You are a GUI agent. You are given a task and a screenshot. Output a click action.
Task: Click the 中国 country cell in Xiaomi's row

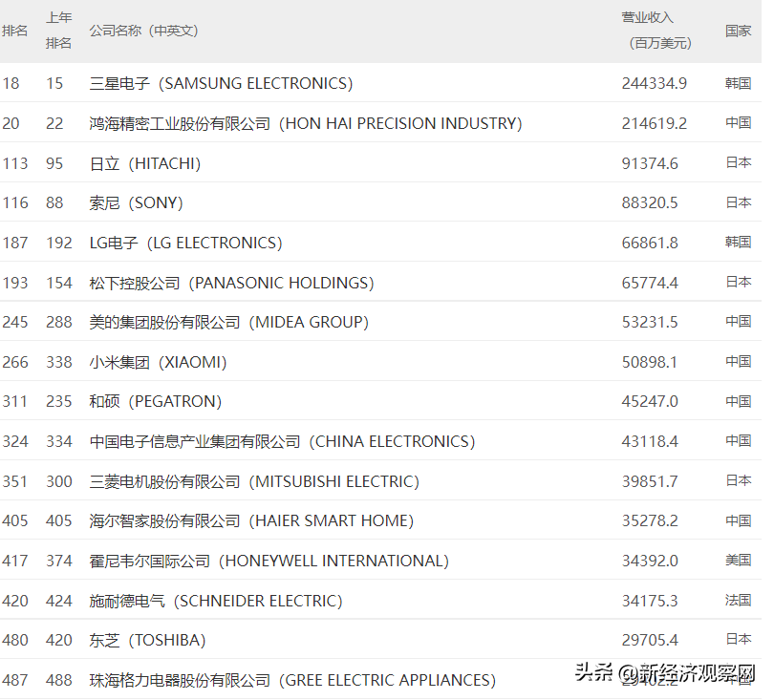point(738,362)
